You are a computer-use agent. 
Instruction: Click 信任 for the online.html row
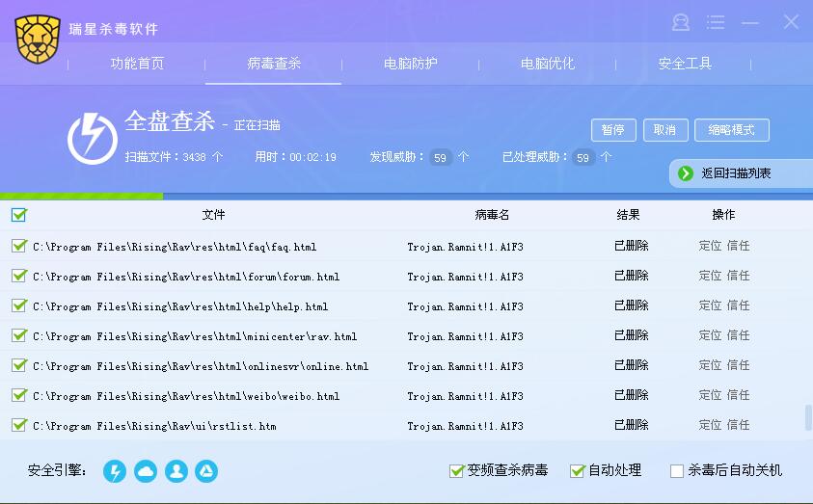click(x=739, y=365)
